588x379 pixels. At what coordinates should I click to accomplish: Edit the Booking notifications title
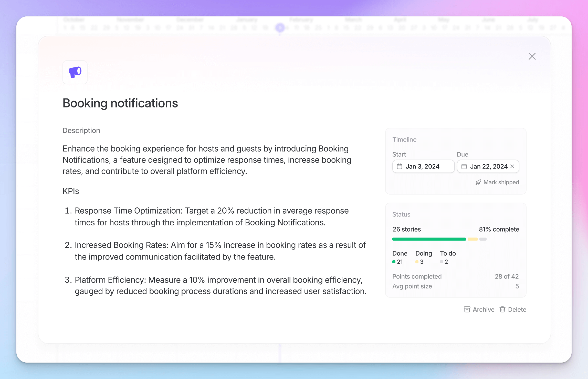(120, 103)
